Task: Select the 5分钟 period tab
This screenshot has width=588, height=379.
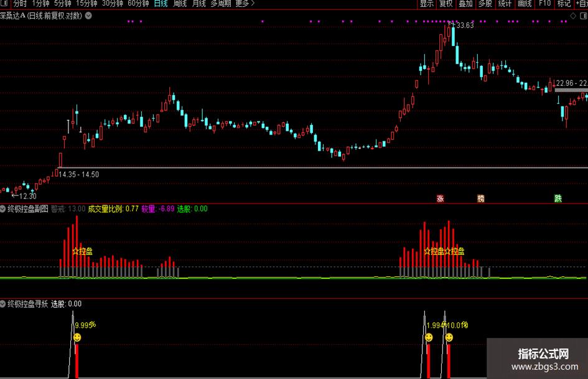Action: click(62, 4)
